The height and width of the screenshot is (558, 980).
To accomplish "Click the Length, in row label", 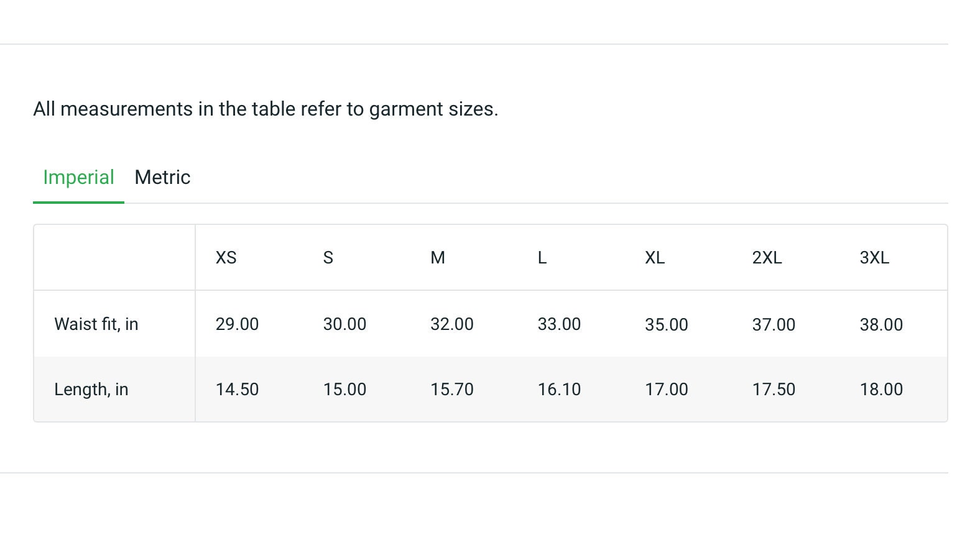I will point(91,390).
